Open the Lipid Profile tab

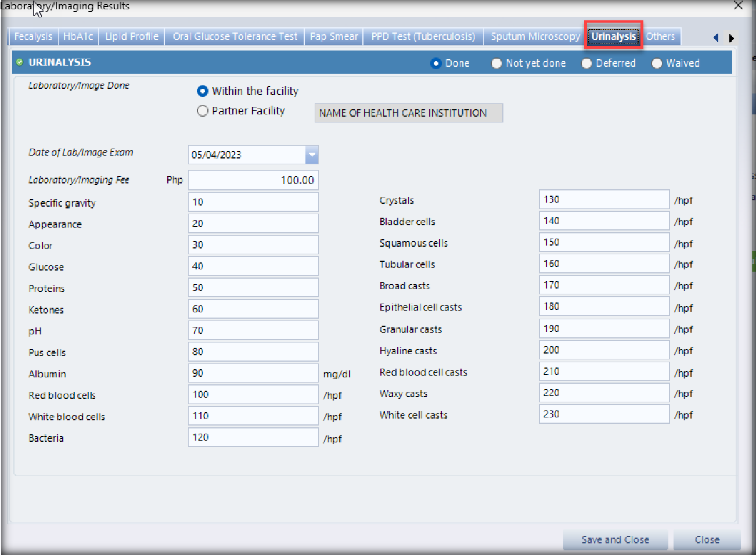132,37
